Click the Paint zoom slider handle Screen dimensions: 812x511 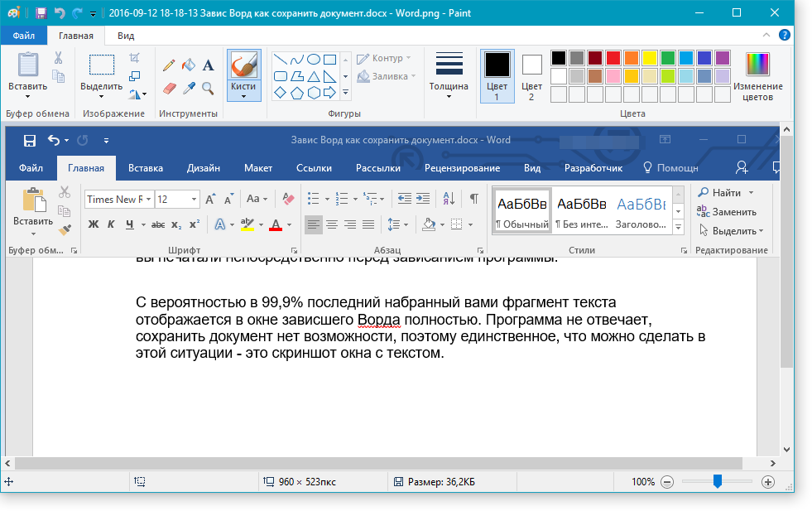coord(718,481)
